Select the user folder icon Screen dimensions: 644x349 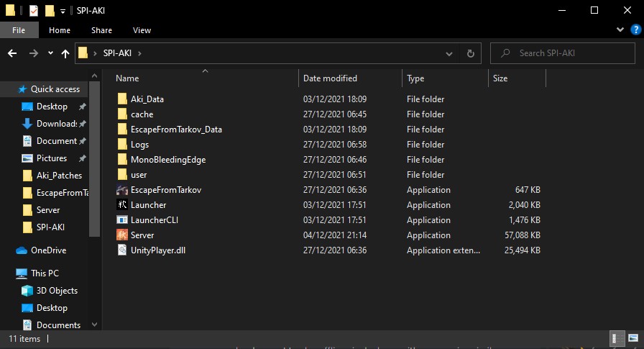(x=122, y=175)
